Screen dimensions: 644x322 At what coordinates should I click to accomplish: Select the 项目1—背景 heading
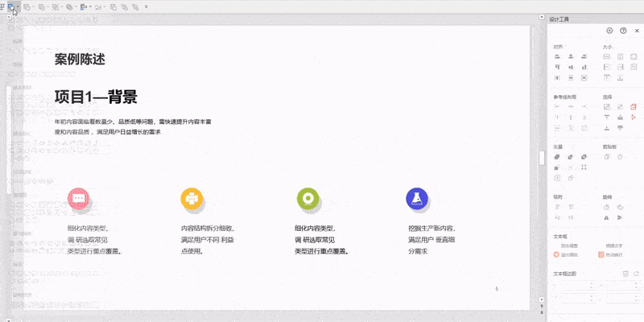pyautogui.click(x=96, y=97)
